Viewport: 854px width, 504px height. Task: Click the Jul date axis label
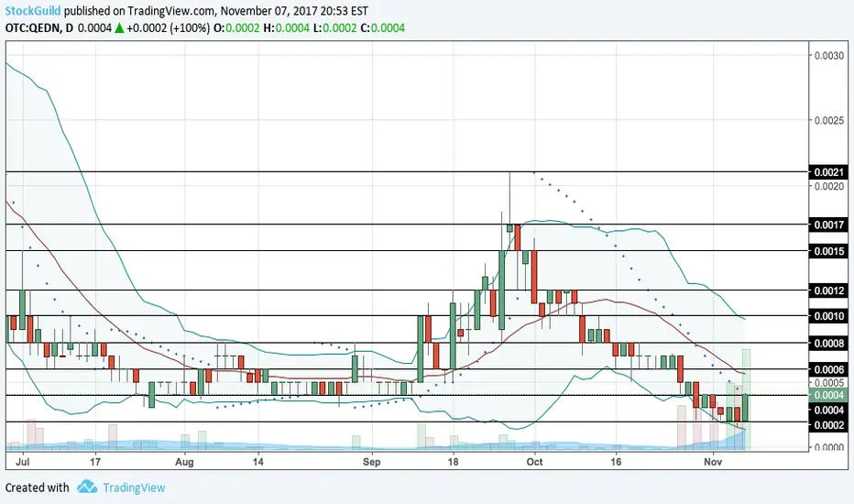(22, 462)
